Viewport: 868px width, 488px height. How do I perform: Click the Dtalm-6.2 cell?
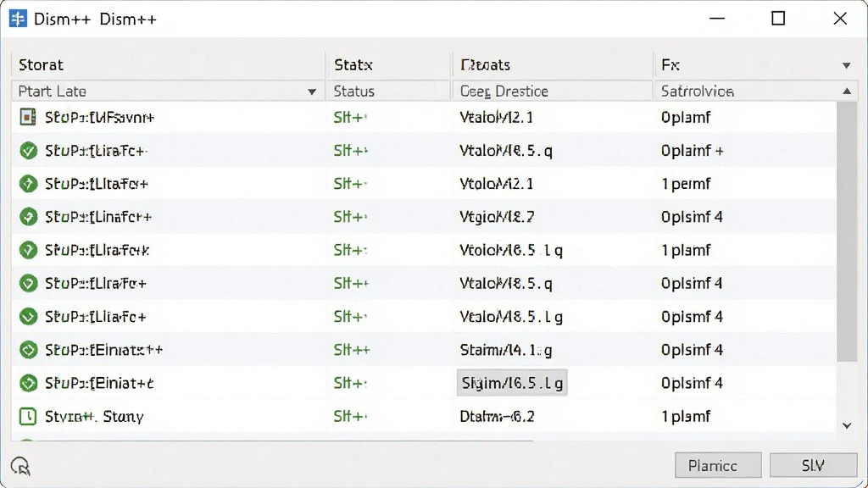(497, 416)
